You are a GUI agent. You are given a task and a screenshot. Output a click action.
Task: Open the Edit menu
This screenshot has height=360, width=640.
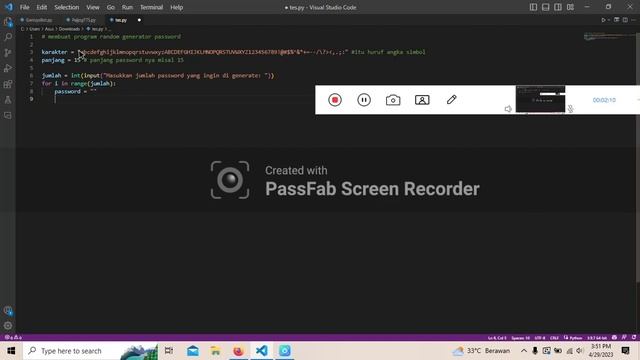point(42,7)
